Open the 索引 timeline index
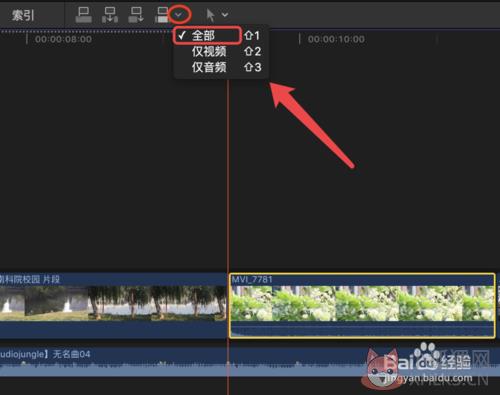The height and width of the screenshot is (395, 500). (x=23, y=15)
